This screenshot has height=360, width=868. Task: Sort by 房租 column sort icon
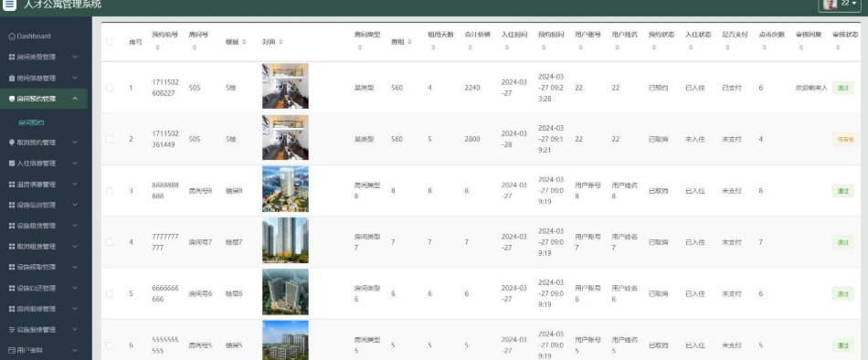pyautogui.click(x=409, y=42)
